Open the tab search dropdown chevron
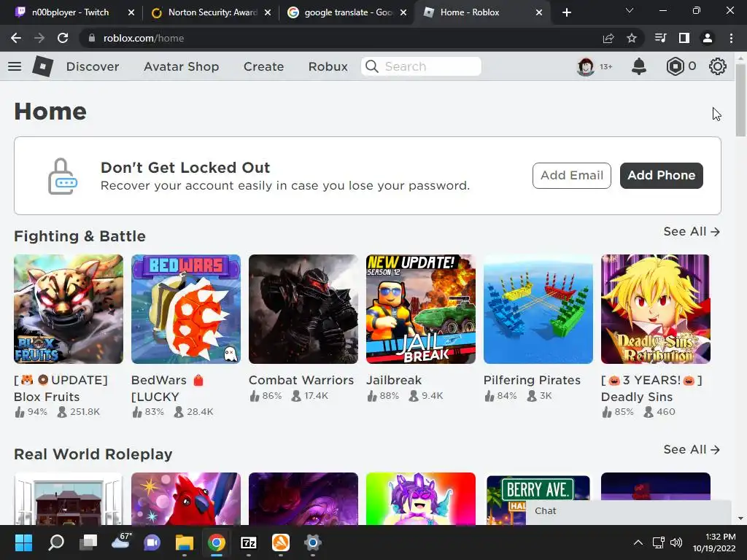 tap(630, 10)
